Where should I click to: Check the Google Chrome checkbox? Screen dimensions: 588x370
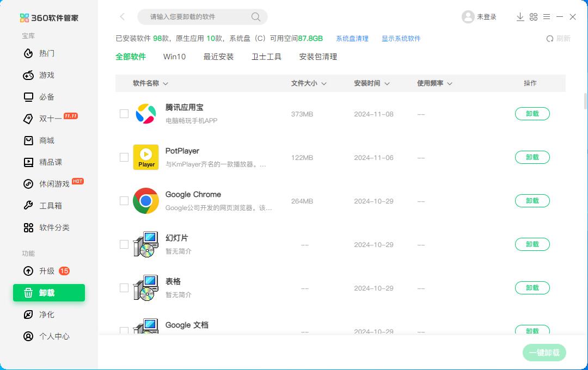pyautogui.click(x=124, y=201)
